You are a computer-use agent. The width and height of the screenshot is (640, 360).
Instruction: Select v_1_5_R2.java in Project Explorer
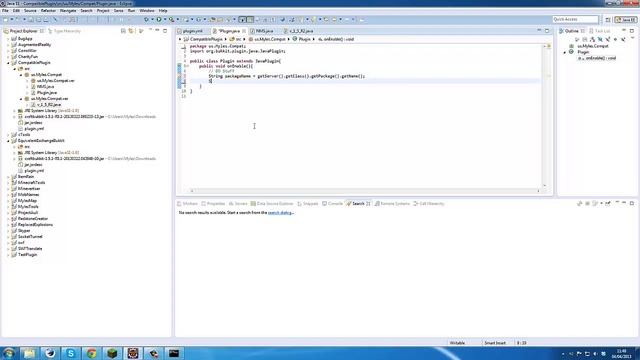[49, 105]
